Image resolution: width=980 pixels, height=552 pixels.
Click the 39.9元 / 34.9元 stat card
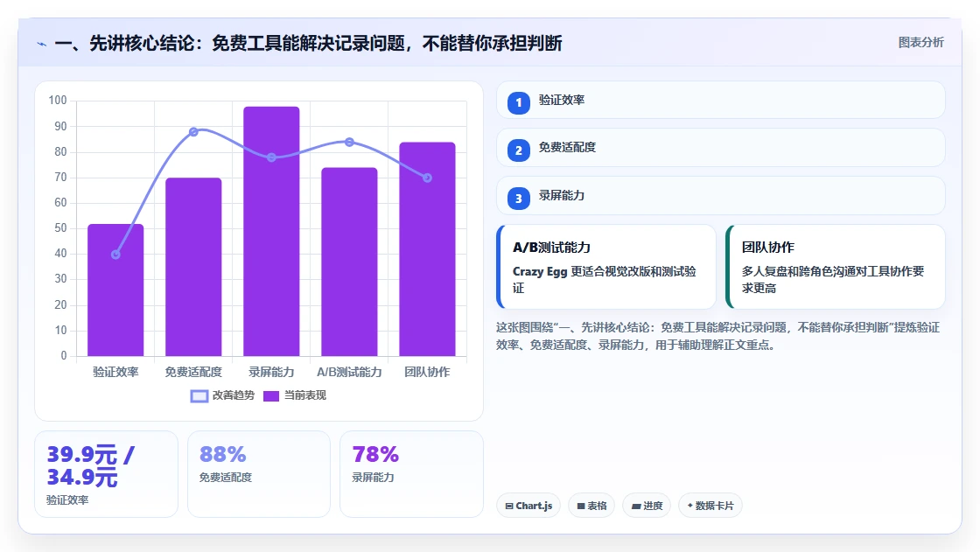(x=106, y=474)
